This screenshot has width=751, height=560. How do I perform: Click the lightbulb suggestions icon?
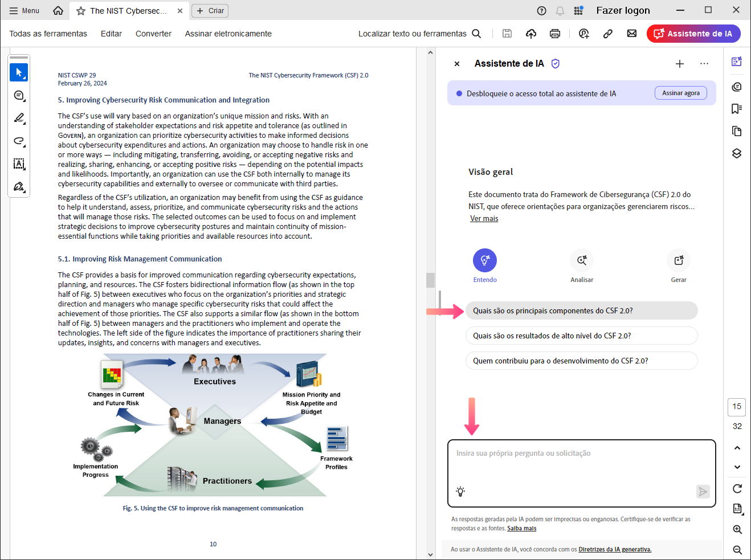click(460, 492)
